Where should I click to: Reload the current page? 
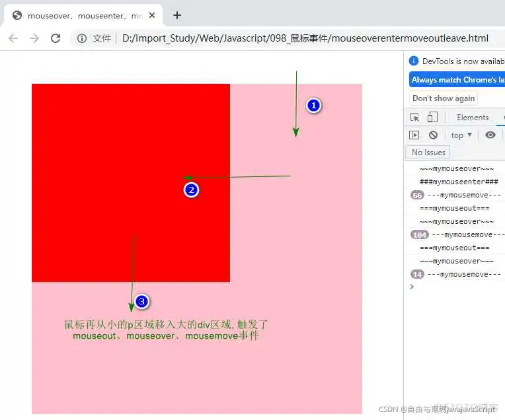coord(56,38)
